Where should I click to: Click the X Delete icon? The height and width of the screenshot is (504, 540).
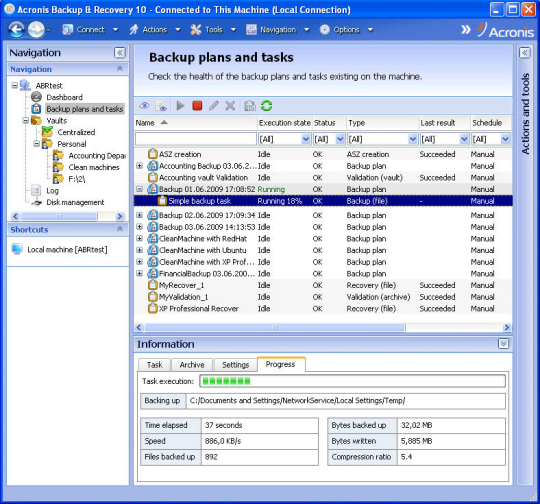click(x=230, y=106)
